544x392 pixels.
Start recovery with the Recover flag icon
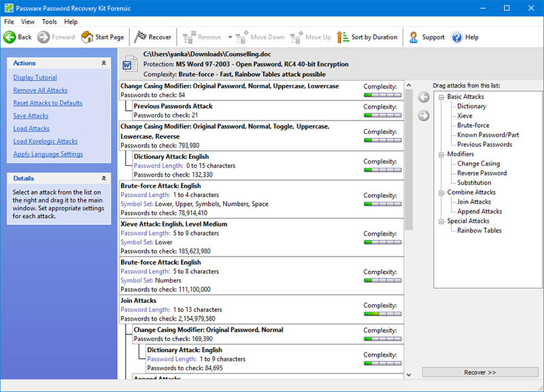coord(140,37)
